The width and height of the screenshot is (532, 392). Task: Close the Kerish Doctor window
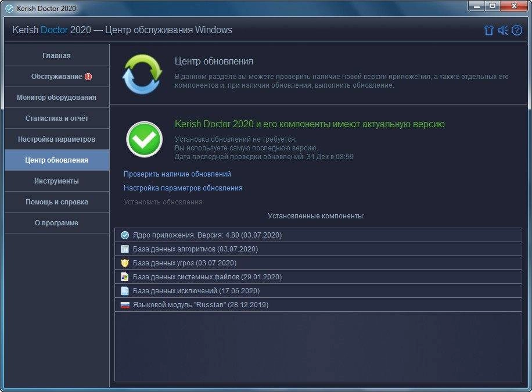tap(514, 6)
